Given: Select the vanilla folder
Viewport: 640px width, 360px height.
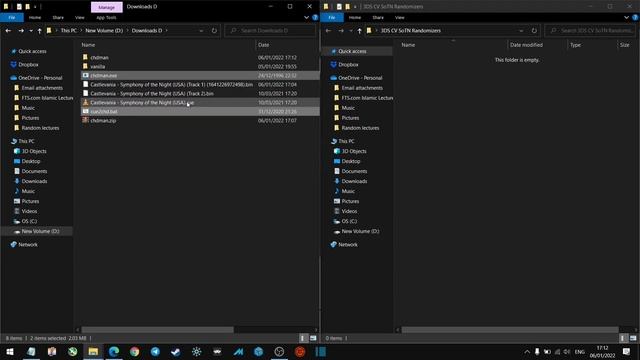Looking at the screenshot, I should 98,67.
